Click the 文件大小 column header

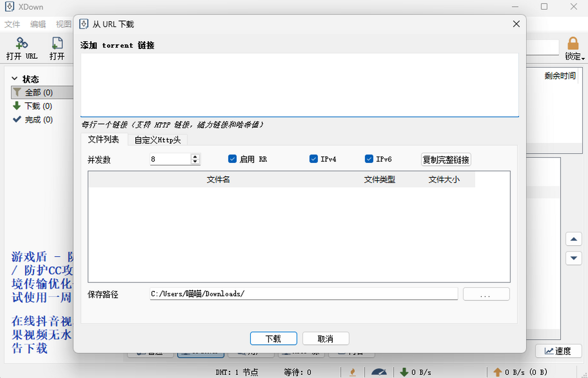[444, 179]
